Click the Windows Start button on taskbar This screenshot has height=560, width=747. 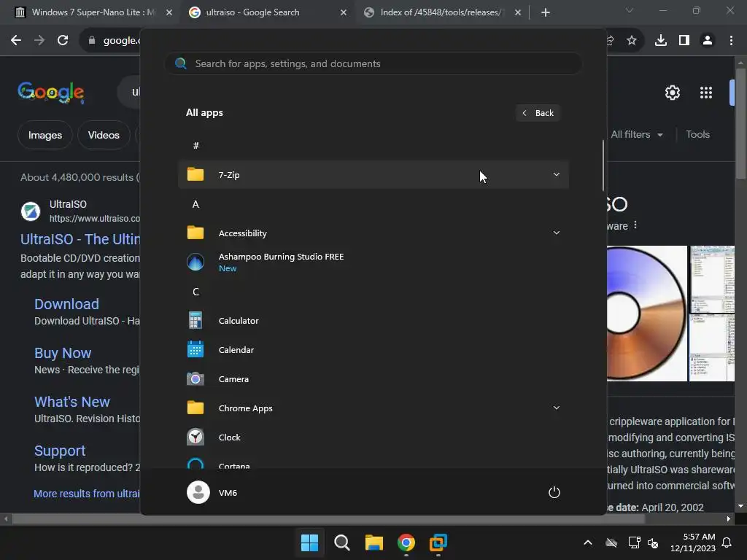pyautogui.click(x=309, y=542)
